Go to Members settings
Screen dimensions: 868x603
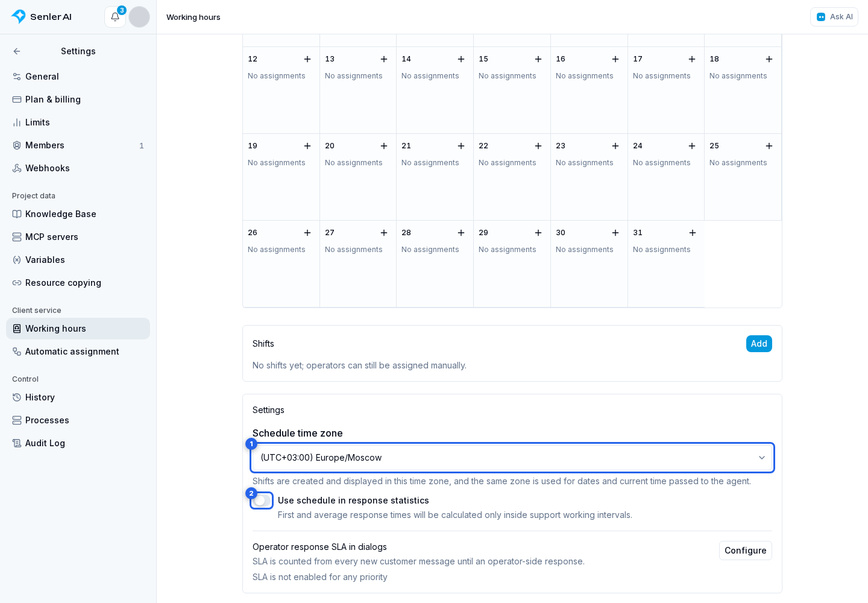coord(78,145)
